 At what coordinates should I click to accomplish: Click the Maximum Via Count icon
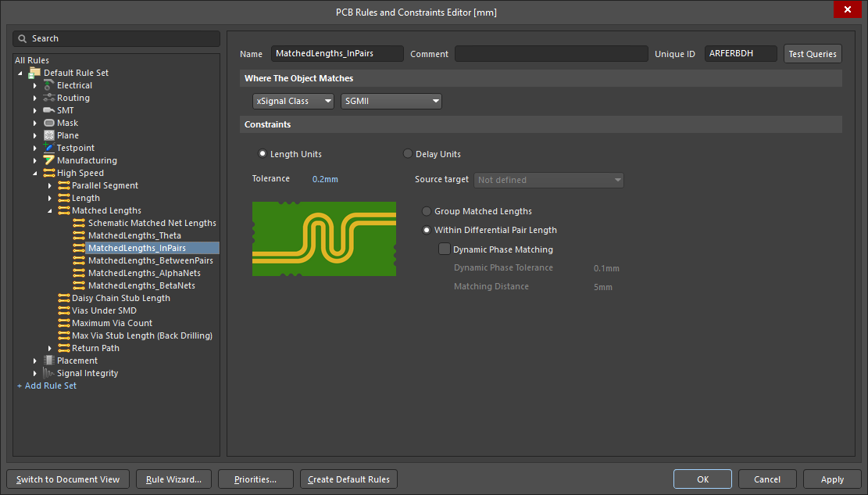63,323
